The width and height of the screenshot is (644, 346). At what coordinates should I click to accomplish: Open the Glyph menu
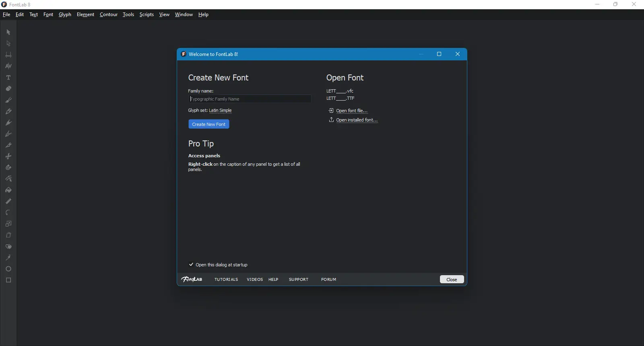[x=65, y=14]
